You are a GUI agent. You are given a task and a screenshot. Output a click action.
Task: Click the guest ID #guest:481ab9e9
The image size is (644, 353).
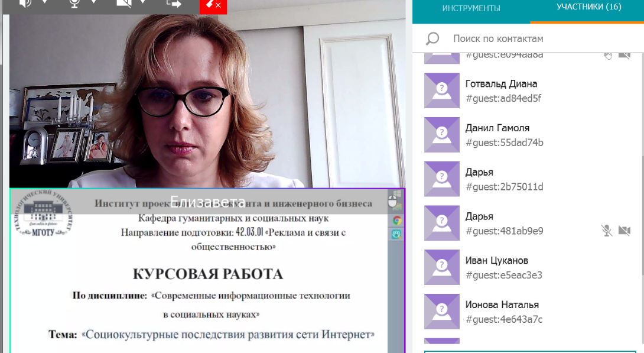(x=505, y=231)
